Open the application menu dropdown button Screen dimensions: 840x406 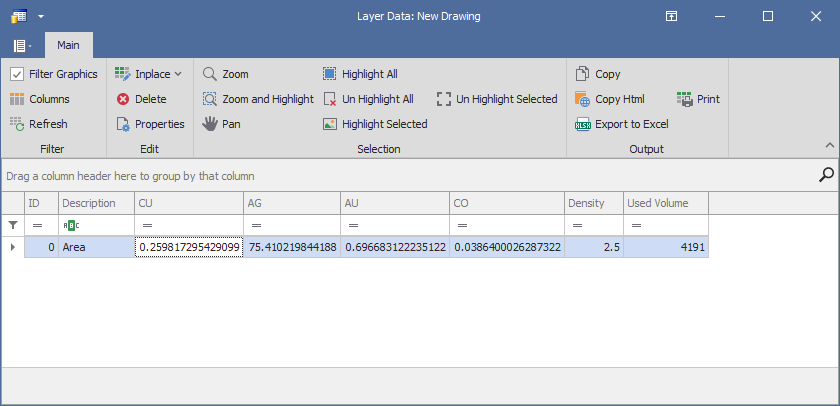(22, 46)
